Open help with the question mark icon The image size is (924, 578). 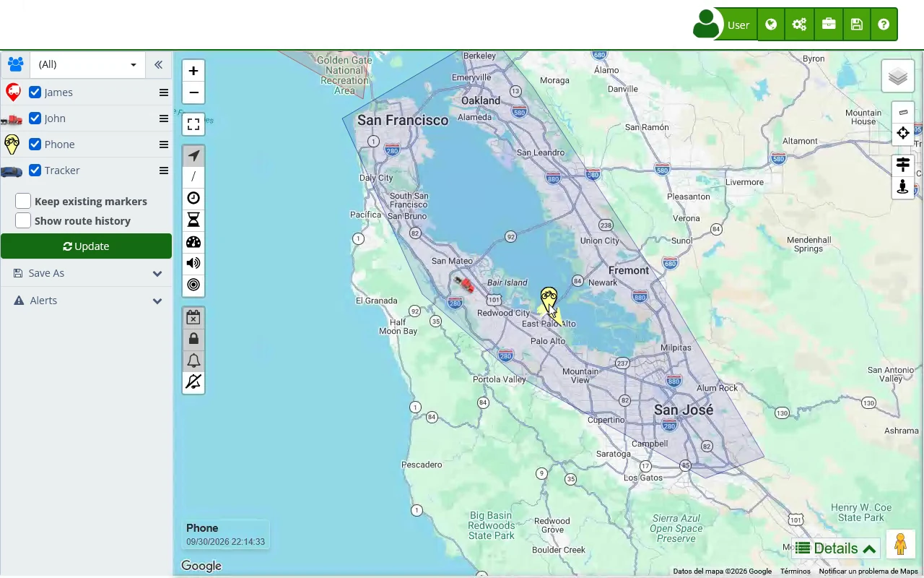coord(884,25)
